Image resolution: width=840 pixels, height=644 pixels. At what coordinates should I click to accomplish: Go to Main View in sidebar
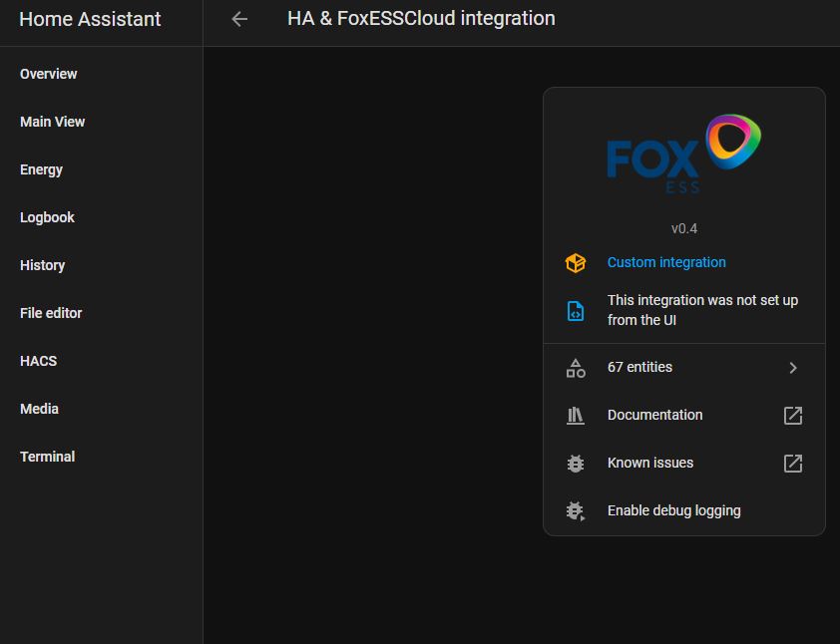pyautogui.click(x=53, y=122)
